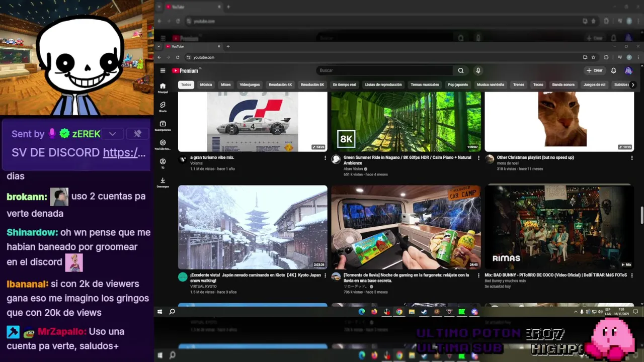Select the Todos chip
Screen dimensions: 644x362
(x=186, y=85)
